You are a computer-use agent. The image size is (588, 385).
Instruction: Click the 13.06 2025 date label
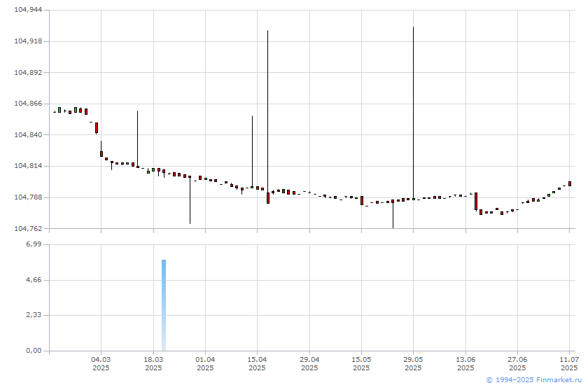click(x=465, y=363)
